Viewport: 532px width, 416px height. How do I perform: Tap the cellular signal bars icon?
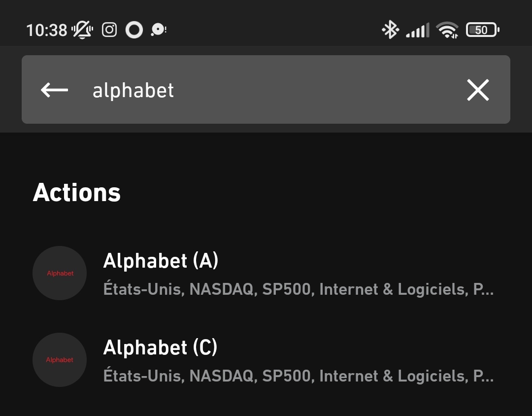coord(418,30)
